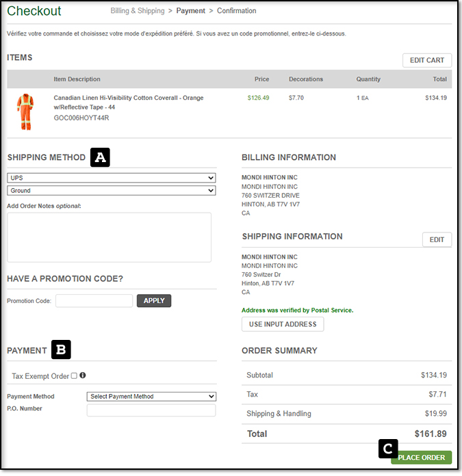Expand the Ground shipping service dropdown
462x476 pixels.
tap(112, 191)
